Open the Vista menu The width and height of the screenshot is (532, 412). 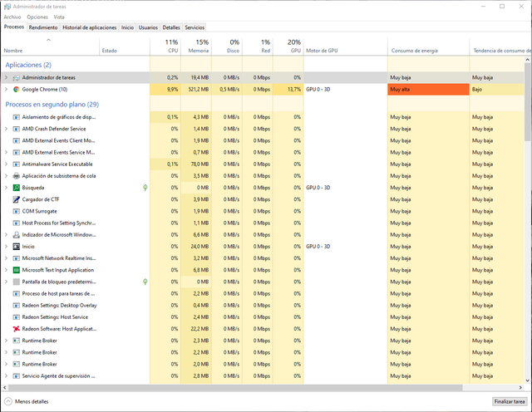pyautogui.click(x=59, y=17)
